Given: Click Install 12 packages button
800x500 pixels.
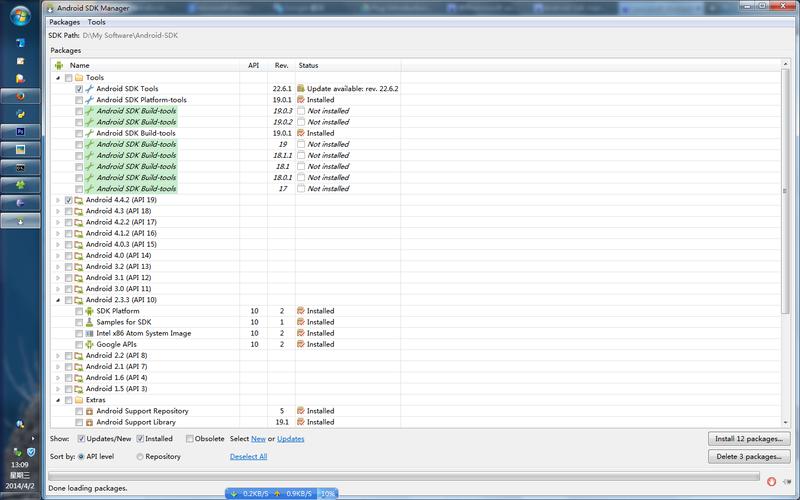Looking at the screenshot, I should [x=749, y=439].
